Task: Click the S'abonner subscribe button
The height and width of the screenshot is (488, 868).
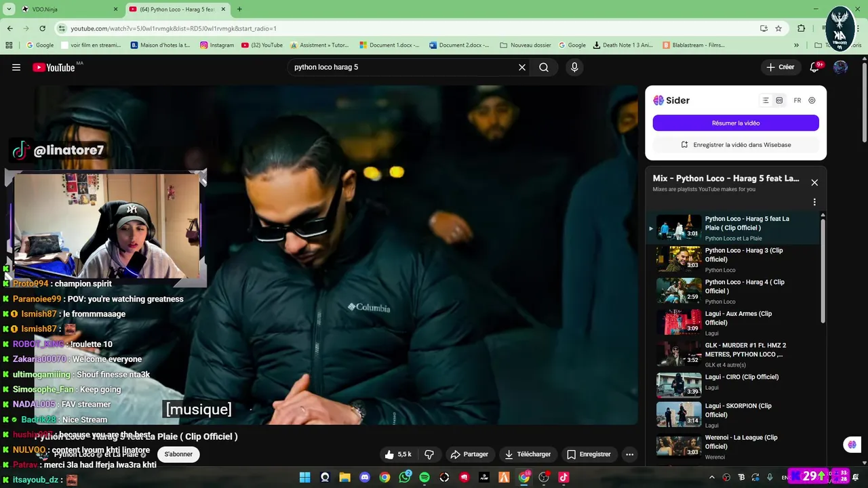Action: click(x=178, y=454)
